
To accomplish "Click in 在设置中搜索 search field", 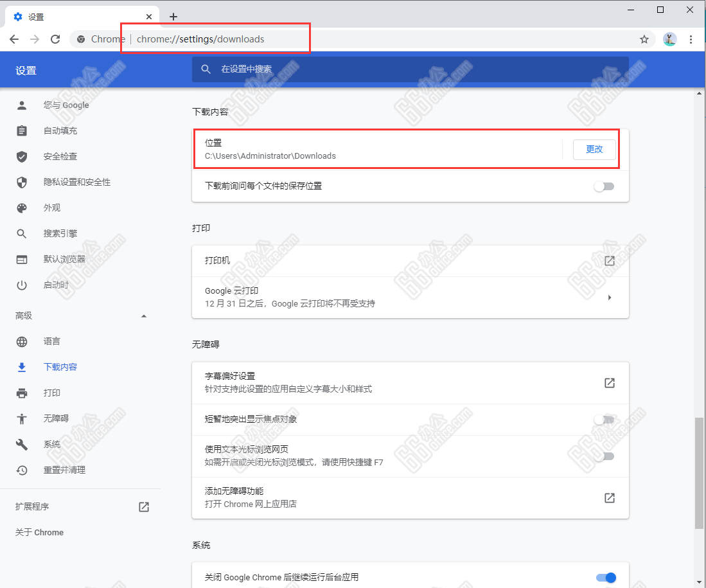I will point(410,69).
